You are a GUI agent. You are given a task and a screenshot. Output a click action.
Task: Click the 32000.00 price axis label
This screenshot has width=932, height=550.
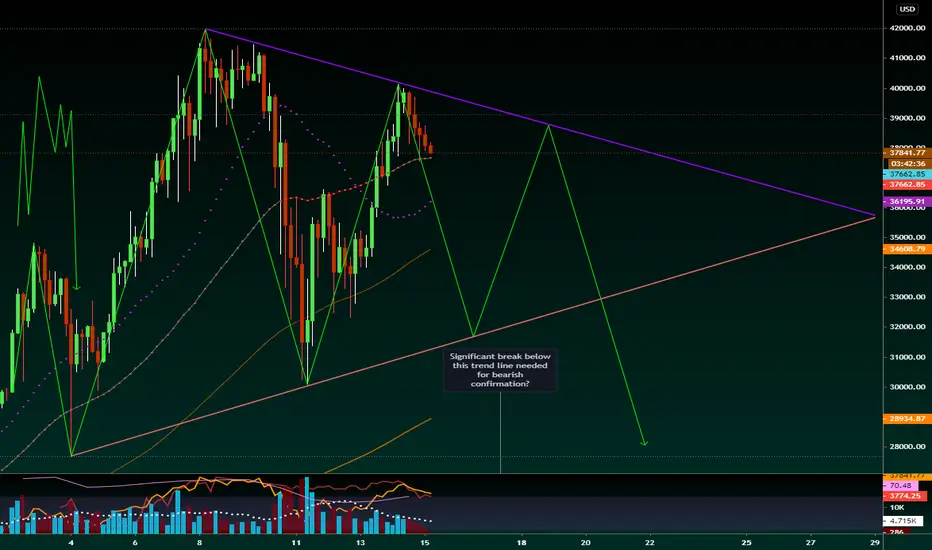907,326
